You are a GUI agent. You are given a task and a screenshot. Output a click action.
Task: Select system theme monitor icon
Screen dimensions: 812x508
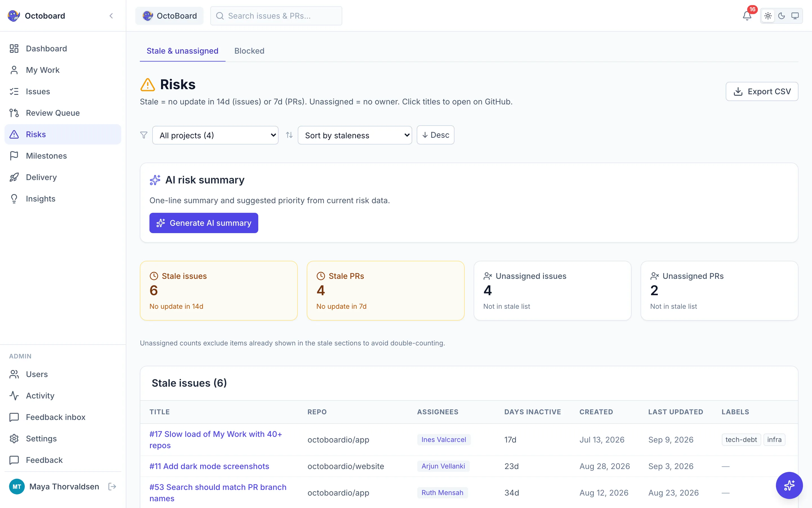795,16
